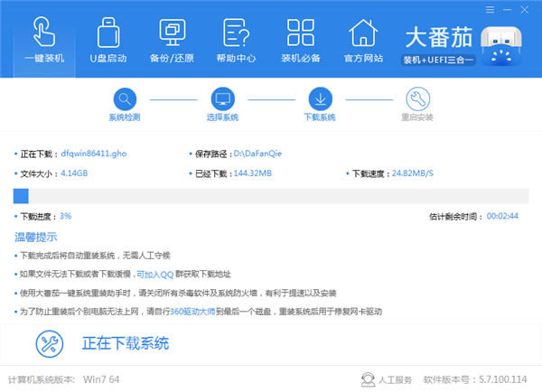Click the 重启安装 wrench step icon
This screenshot has height=392, width=542.
[x=418, y=98]
